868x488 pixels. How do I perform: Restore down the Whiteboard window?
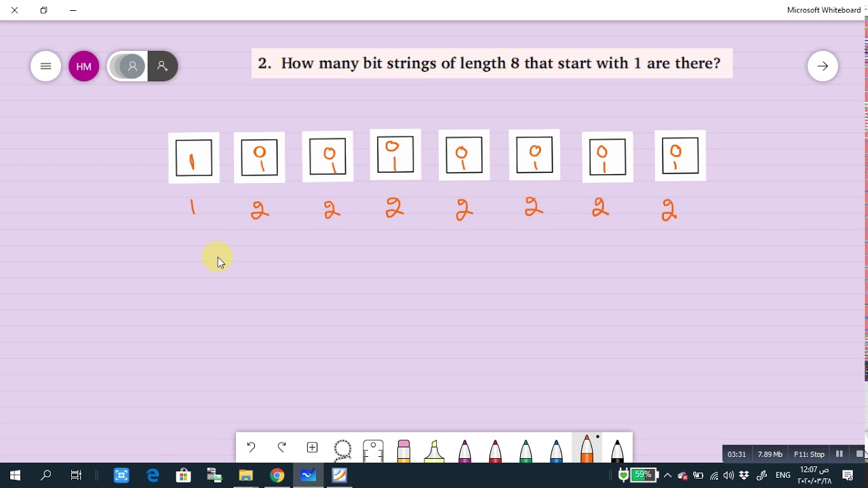(x=44, y=10)
